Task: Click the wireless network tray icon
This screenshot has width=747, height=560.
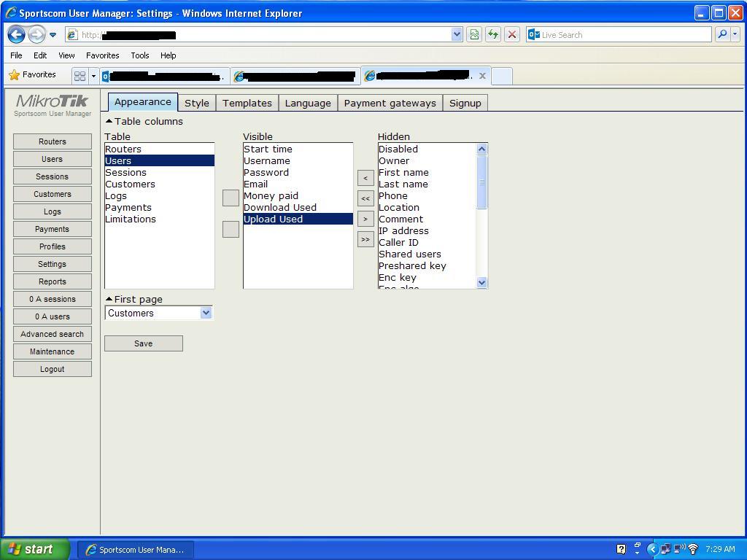Action: coord(693,549)
